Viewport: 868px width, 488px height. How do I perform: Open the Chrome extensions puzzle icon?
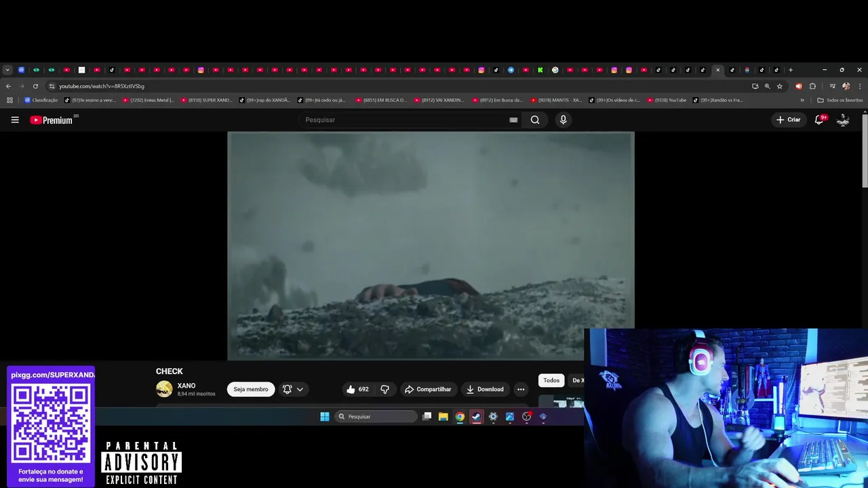click(x=812, y=86)
